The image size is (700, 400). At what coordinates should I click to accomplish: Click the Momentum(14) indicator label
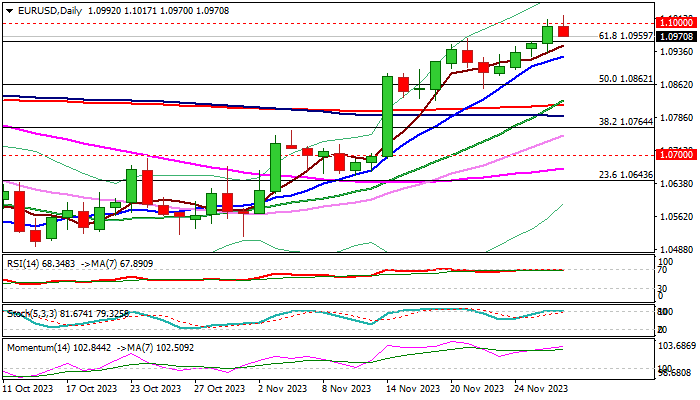(36, 346)
